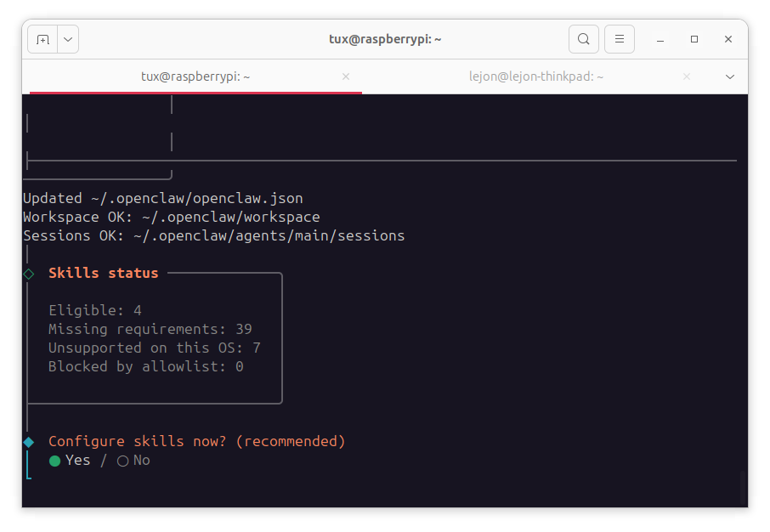Image resolution: width=770 pixels, height=532 pixels.
Task: Close the terminal window
Action: (728, 39)
